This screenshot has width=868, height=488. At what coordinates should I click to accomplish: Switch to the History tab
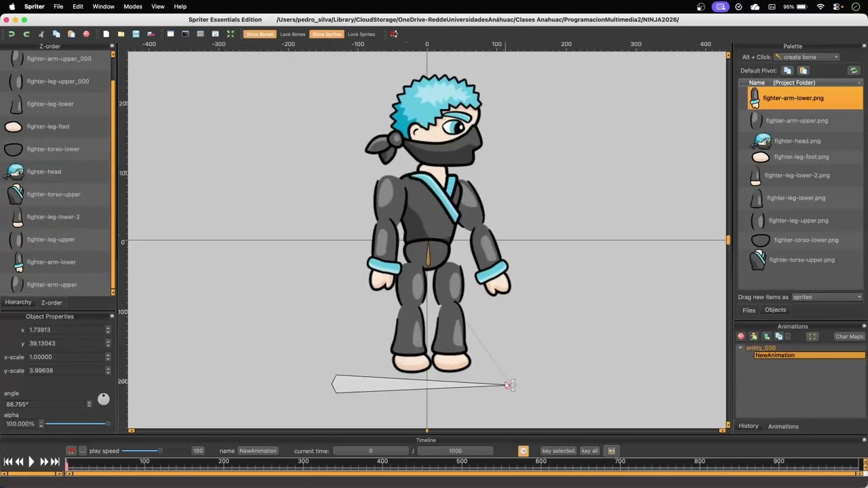tap(749, 426)
